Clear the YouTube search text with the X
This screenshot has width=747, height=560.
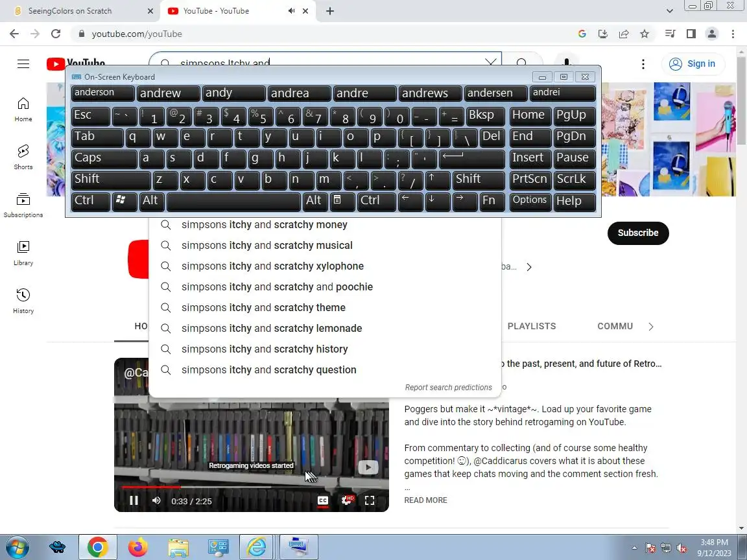[491, 62]
